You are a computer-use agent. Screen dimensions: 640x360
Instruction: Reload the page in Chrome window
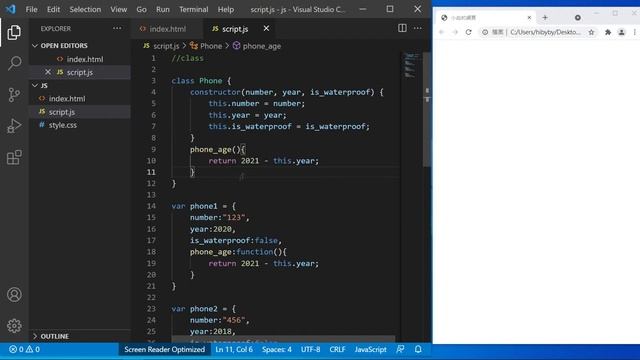click(469, 32)
